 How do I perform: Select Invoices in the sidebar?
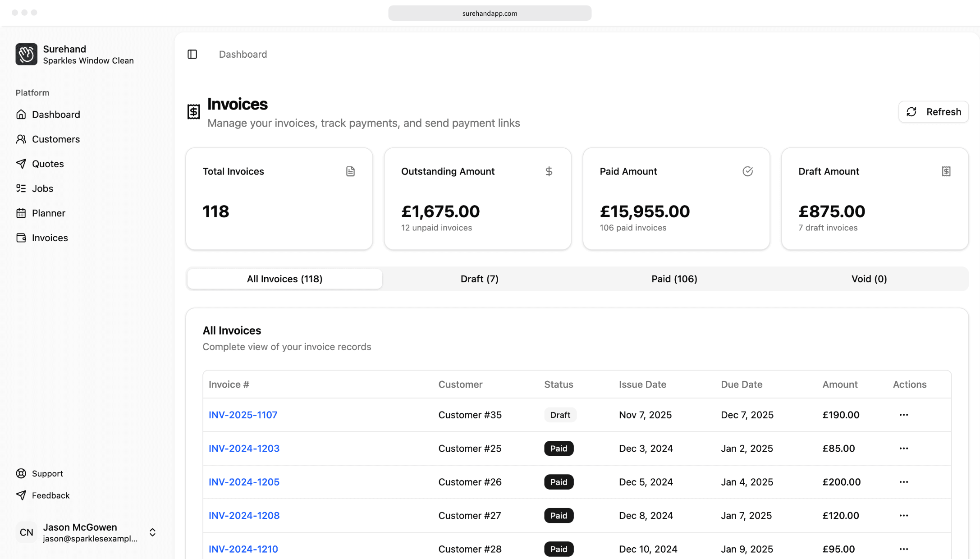coord(50,238)
